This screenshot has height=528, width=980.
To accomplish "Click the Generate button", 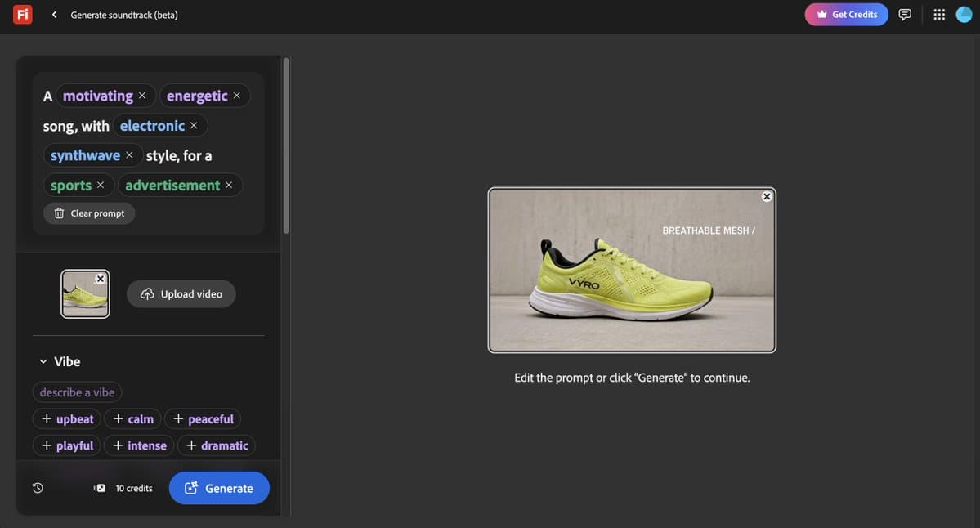I will pyautogui.click(x=219, y=488).
